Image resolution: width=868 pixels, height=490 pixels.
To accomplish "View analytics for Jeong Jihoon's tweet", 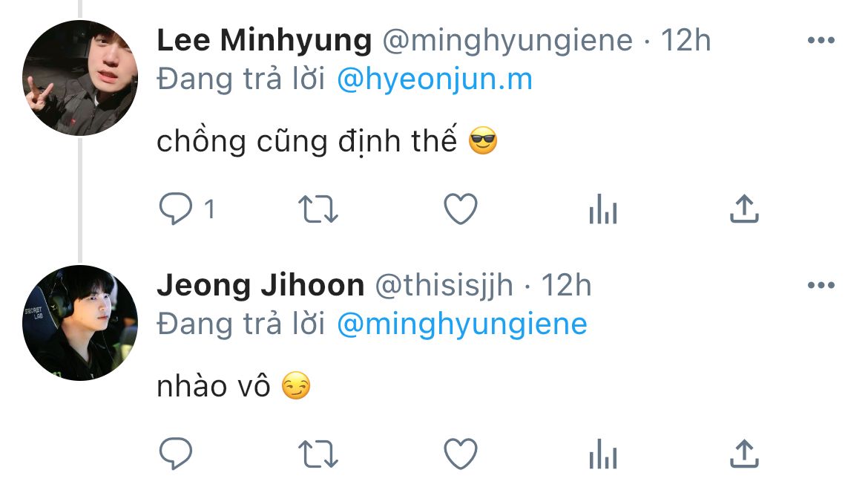I will 602,454.
